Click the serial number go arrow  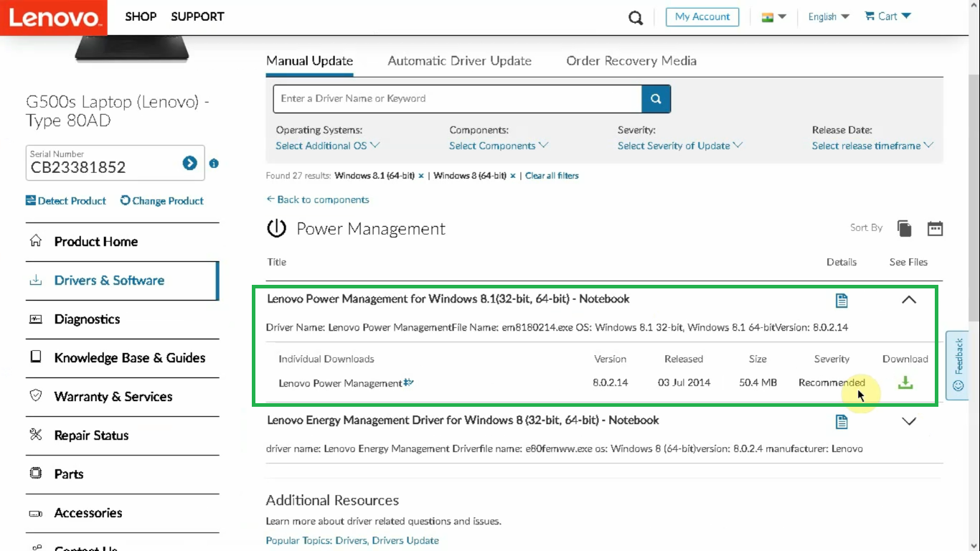(189, 163)
